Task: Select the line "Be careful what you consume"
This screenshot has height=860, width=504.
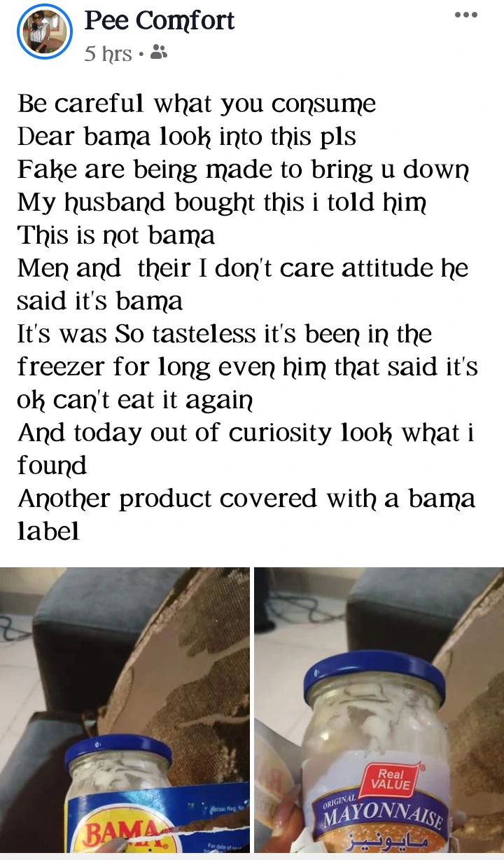Action: point(197,104)
